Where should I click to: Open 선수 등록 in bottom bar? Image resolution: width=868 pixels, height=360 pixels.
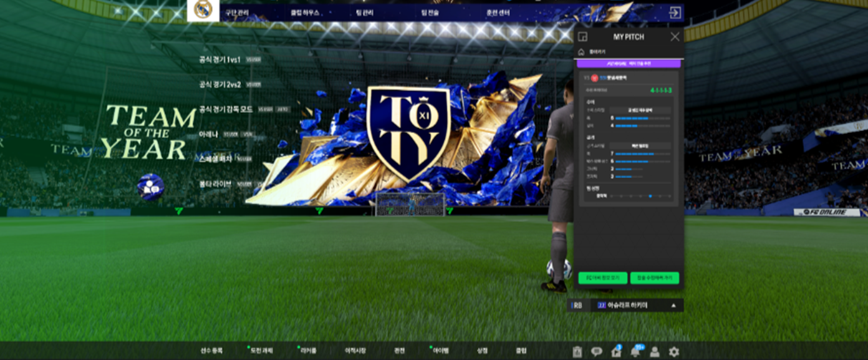click(211, 351)
